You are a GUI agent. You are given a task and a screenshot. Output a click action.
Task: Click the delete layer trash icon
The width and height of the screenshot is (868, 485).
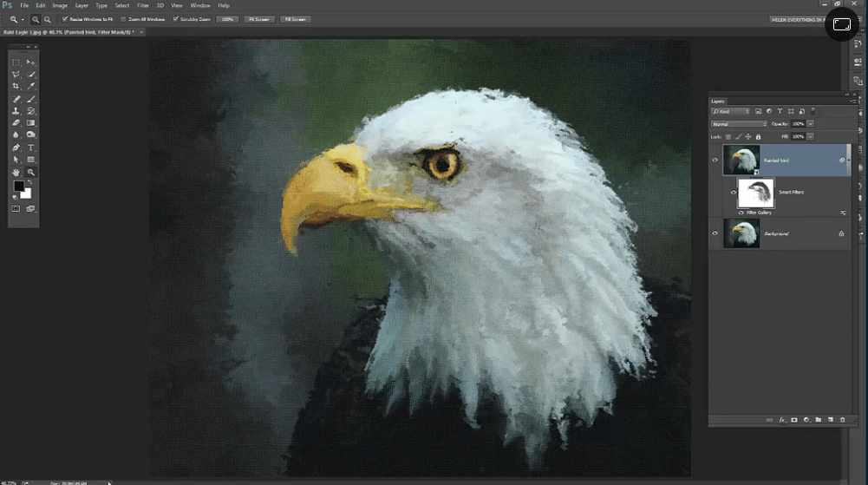point(841,420)
